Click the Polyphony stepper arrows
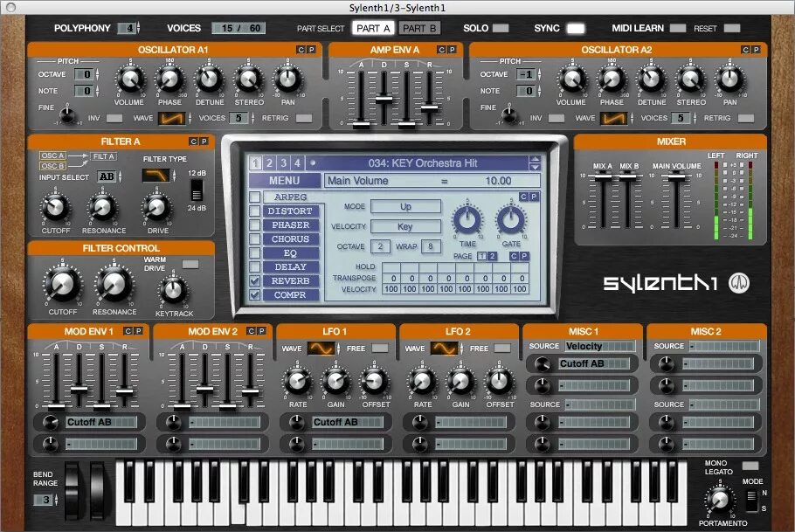Image resolution: width=795 pixels, height=532 pixels. click(x=138, y=28)
